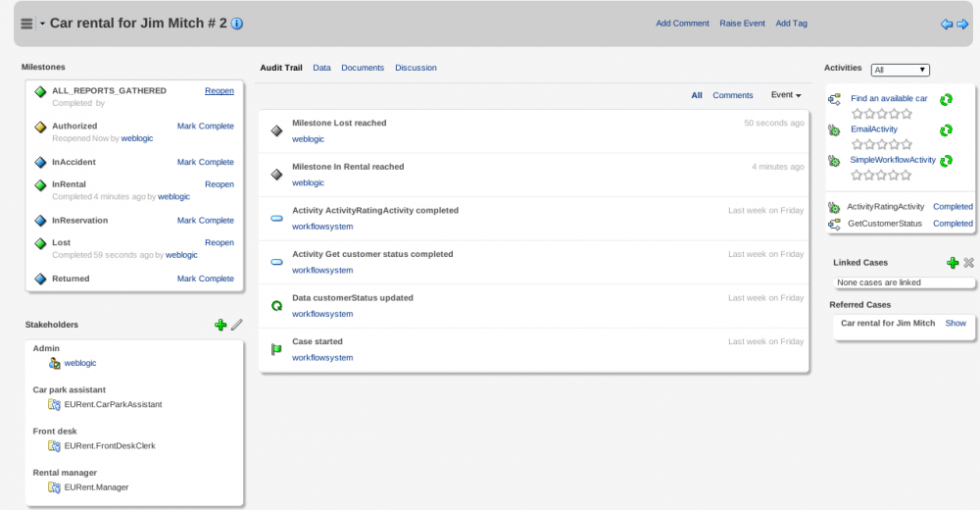Filter audit trail by Comments

pyautogui.click(x=732, y=95)
